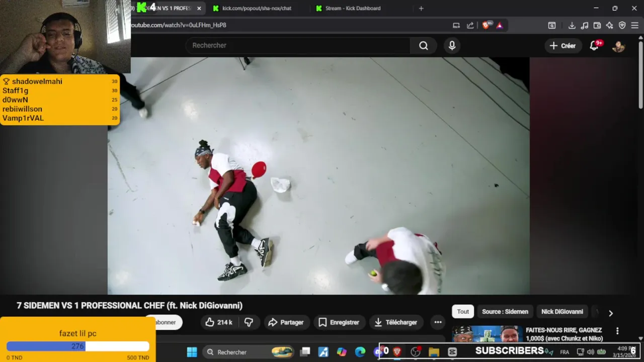This screenshot has height=362, width=644.
Task: Click the Partager share button
Action: (x=286, y=322)
